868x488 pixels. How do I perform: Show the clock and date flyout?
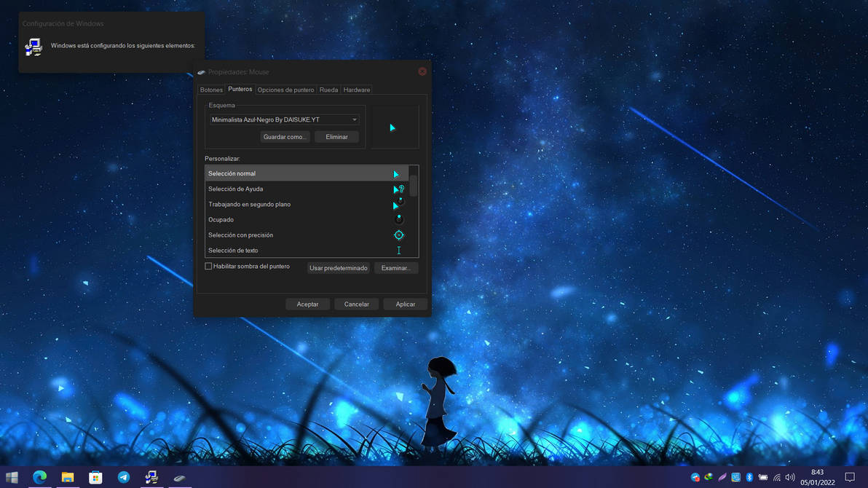click(817, 477)
